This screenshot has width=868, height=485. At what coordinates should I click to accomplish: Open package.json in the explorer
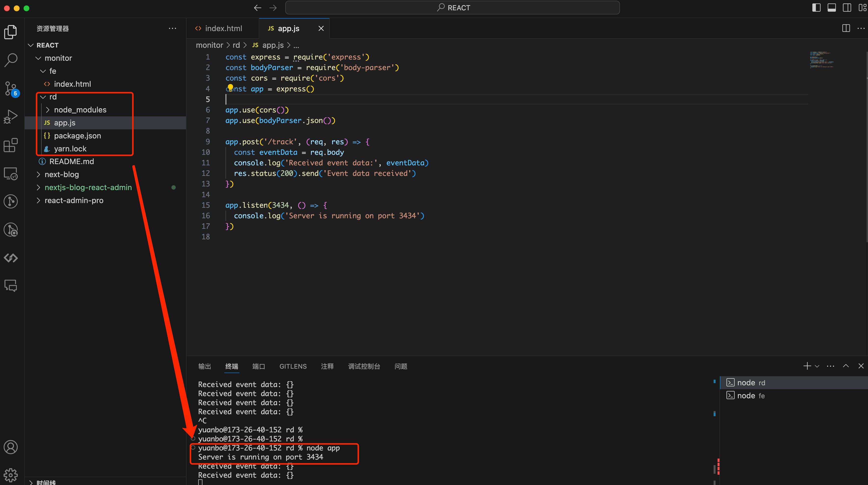click(77, 136)
